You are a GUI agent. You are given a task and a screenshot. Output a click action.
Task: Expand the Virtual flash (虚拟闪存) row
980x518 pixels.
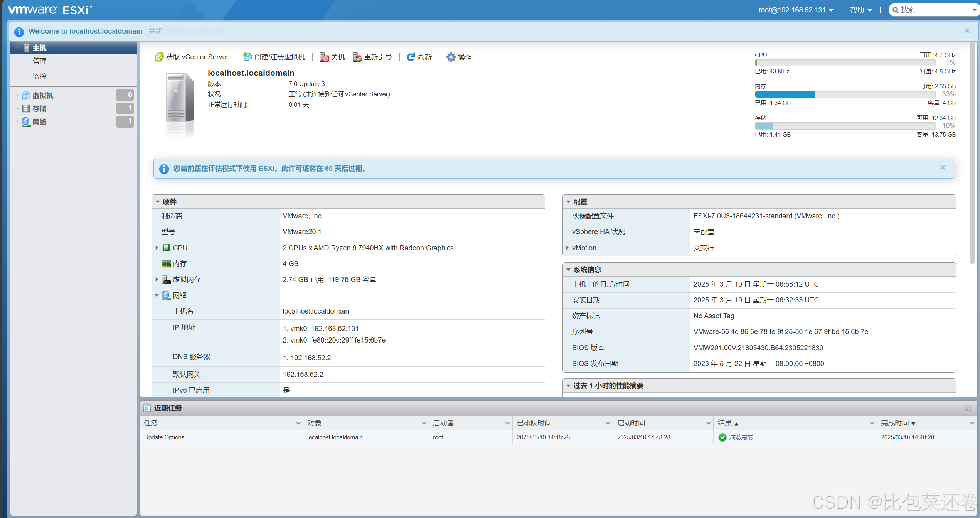[157, 279]
